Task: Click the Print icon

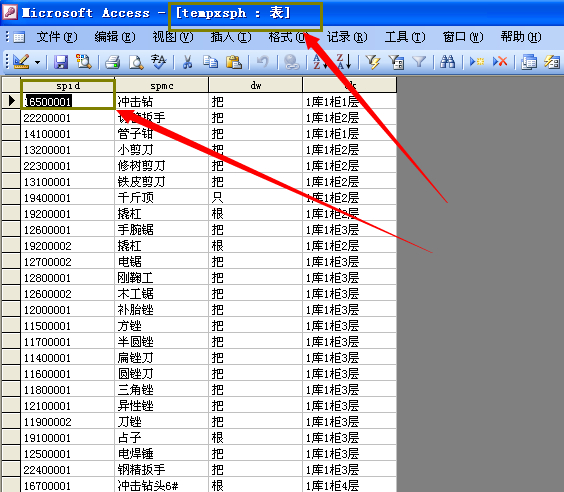Action: [x=112, y=62]
